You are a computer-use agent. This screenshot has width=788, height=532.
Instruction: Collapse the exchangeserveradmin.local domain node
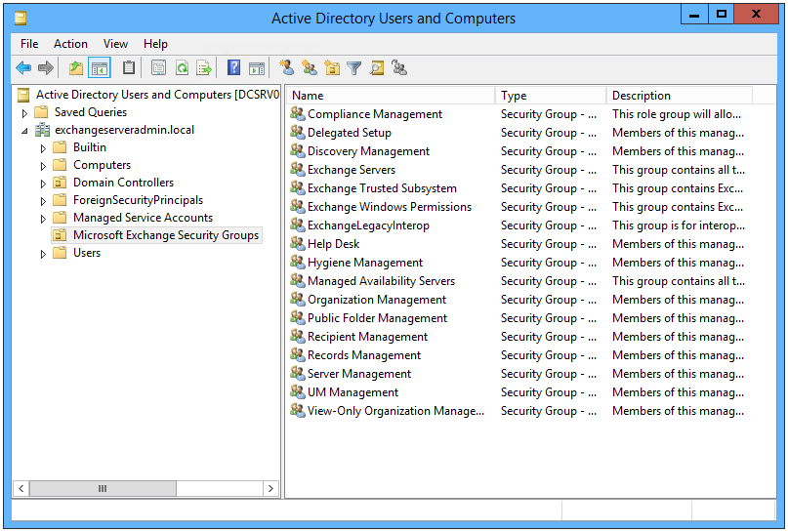pyautogui.click(x=24, y=131)
